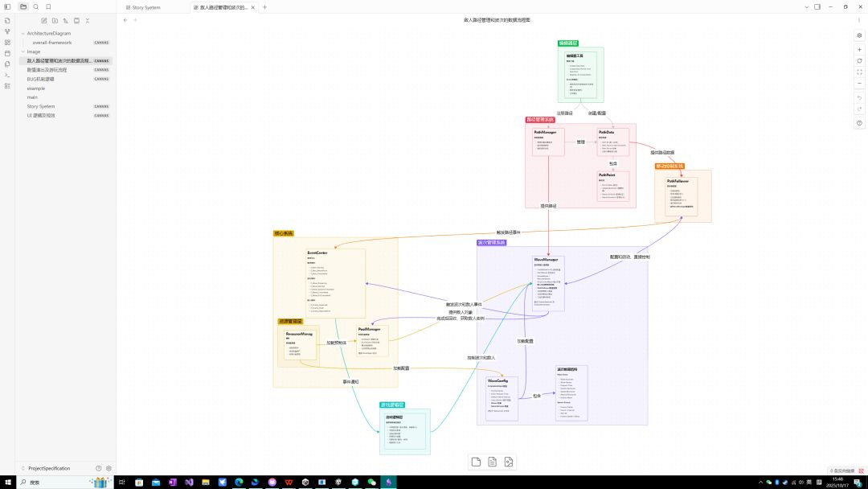The image size is (868, 489).
Task: Open a new tab with the plus button
Action: (264, 7)
